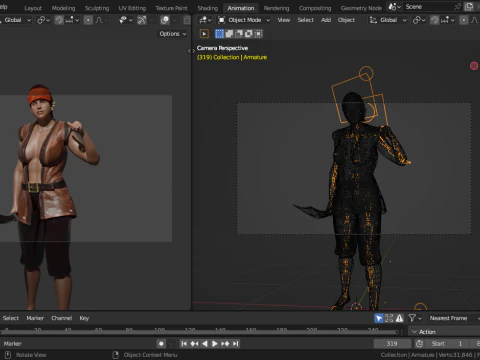Screen dimensions: 480x360
Task: Click the Select Box tool icon
Action: [204, 34]
